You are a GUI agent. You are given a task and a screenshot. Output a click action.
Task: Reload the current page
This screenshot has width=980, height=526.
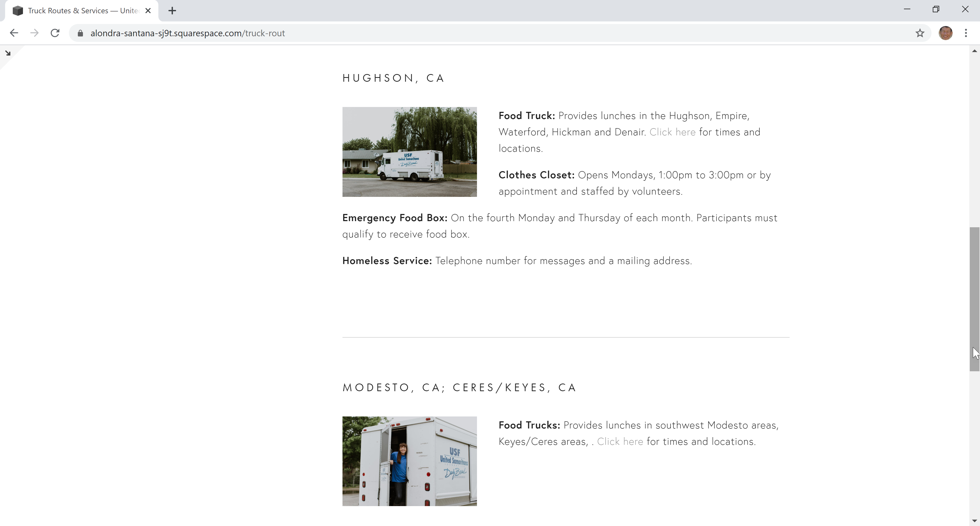pyautogui.click(x=55, y=33)
